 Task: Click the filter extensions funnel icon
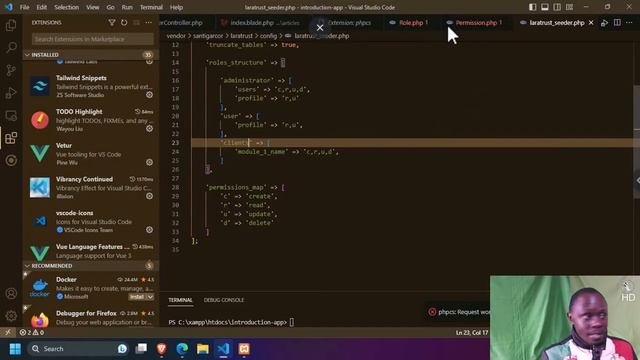click(111, 23)
